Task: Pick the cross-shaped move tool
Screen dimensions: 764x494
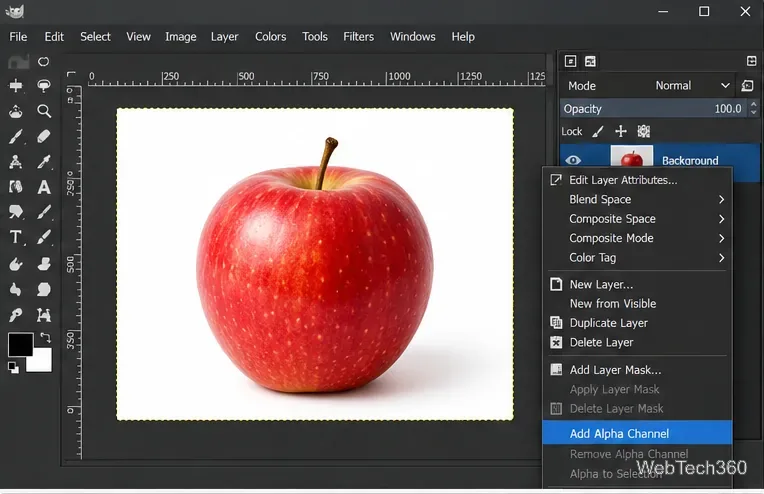Action: pyautogui.click(x=16, y=86)
